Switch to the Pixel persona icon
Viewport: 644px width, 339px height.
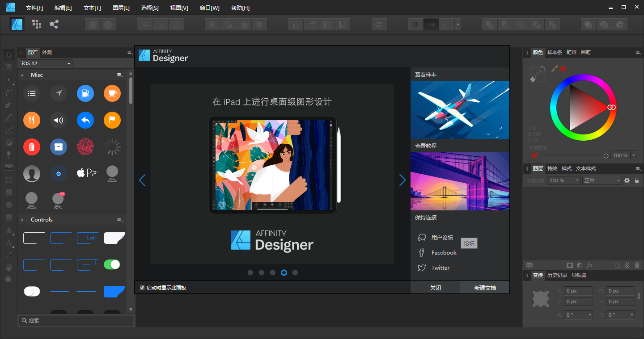[x=37, y=24]
